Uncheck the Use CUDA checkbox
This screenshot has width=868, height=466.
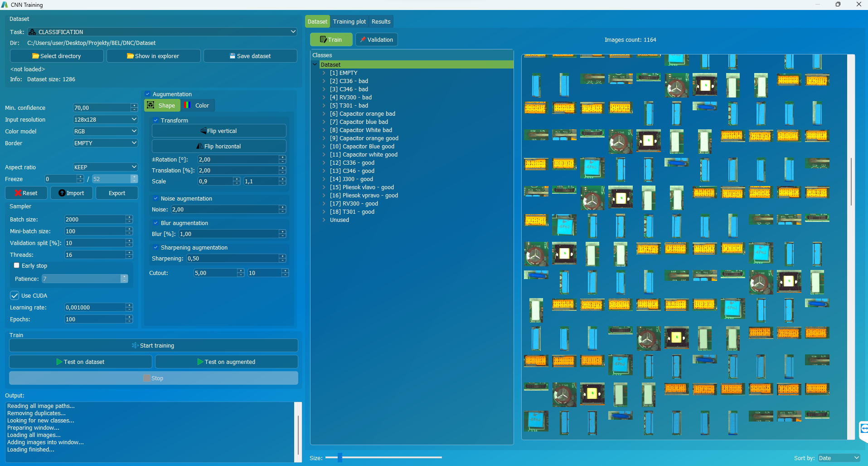[15, 295]
